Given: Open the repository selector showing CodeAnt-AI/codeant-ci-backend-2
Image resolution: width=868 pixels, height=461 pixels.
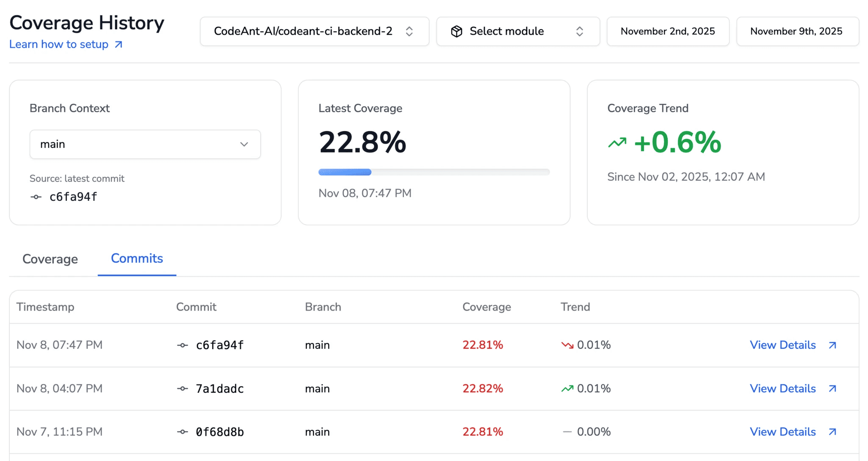Looking at the screenshot, I should click(x=314, y=31).
